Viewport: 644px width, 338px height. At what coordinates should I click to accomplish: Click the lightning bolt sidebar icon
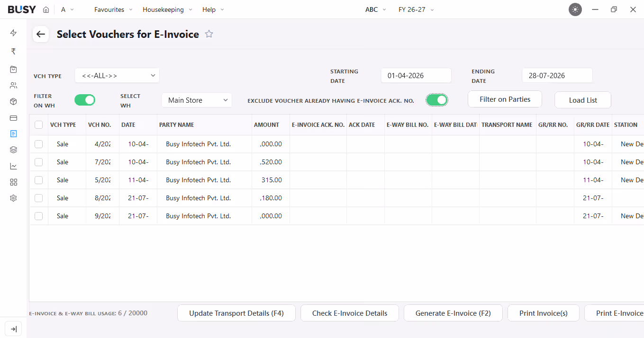13,33
